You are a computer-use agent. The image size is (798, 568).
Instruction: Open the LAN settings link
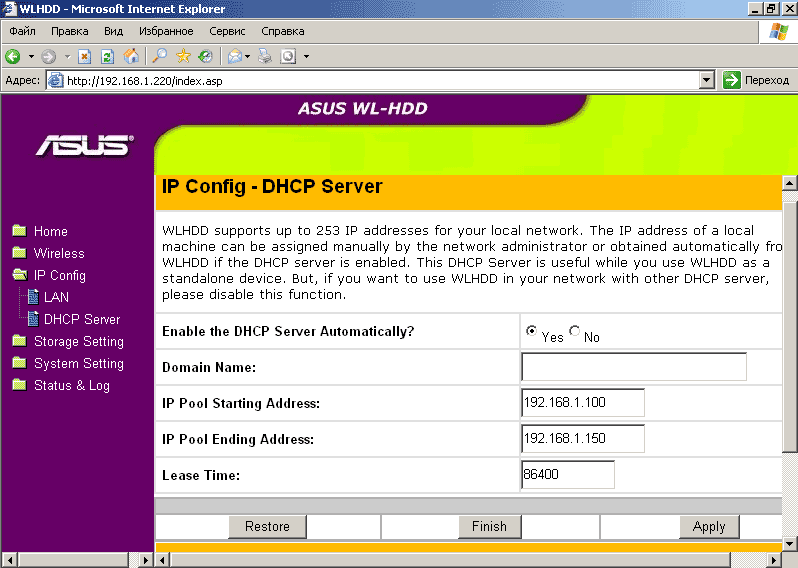pos(56,297)
